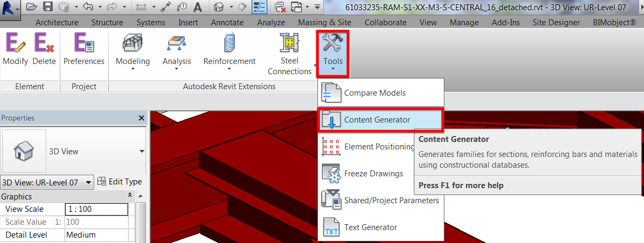The height and width of the screenshot is (243, 644).
Task: Choose Compare Models from Tools menu
Action: [381, 93]
